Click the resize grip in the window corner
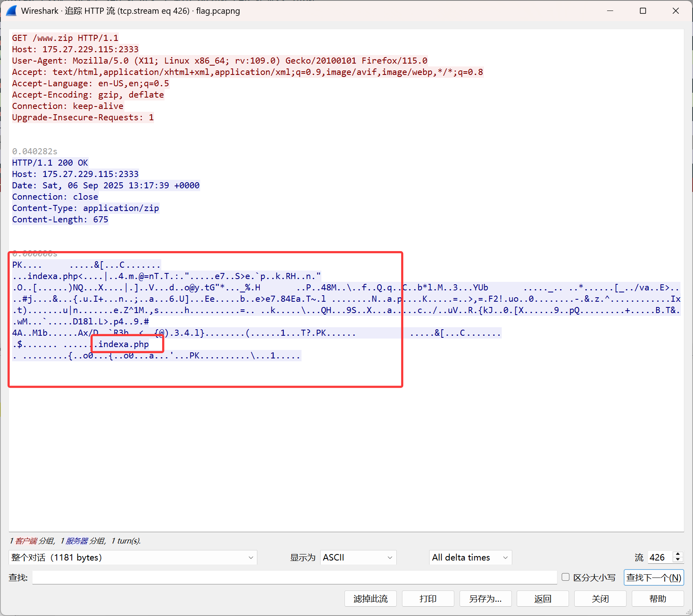The height and width of the screenshot is (616, 693). coord(688,611)
